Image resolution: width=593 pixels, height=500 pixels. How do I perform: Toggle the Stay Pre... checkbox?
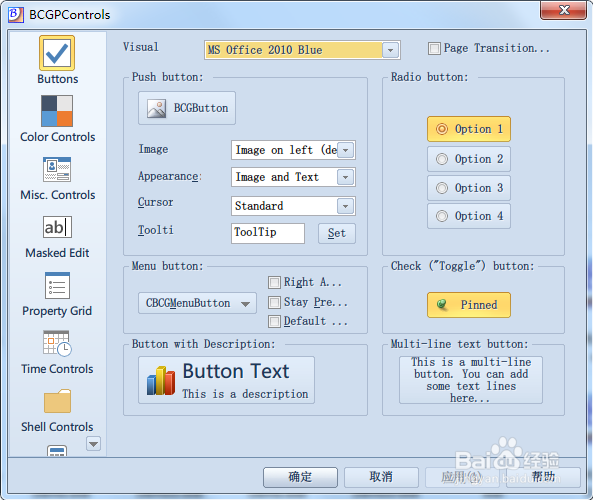click(274, 302)
